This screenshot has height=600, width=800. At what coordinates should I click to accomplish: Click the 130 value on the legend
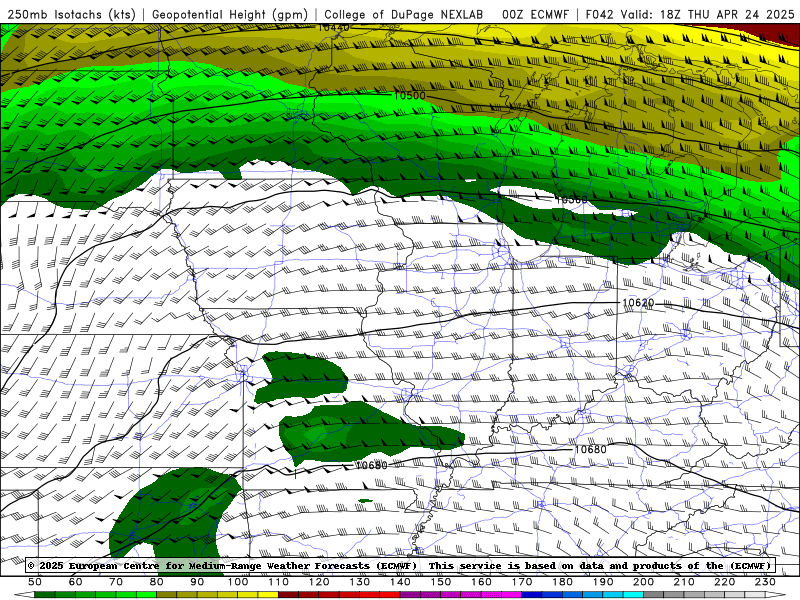point(360,582)
